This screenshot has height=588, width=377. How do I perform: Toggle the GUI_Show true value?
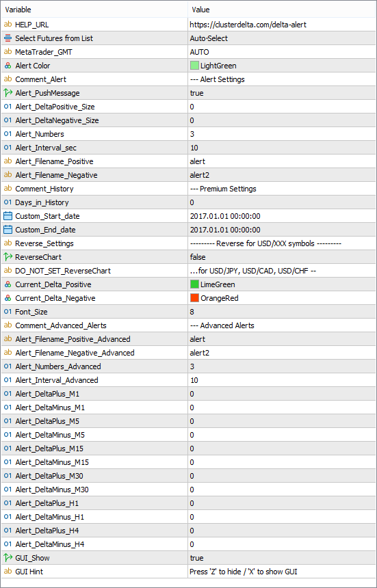(x=282, y=558)
